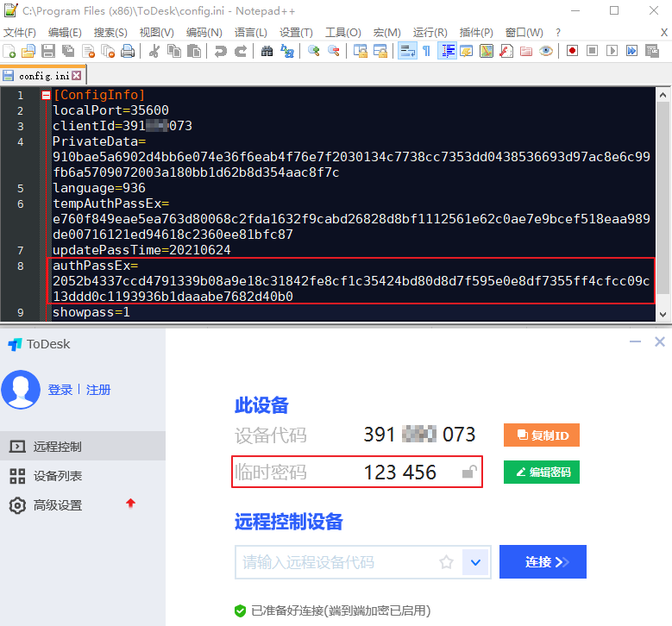The image size is (672, 626).
Task: Click the 编辑密码 edit password button
Action: [x=542, y=473]
